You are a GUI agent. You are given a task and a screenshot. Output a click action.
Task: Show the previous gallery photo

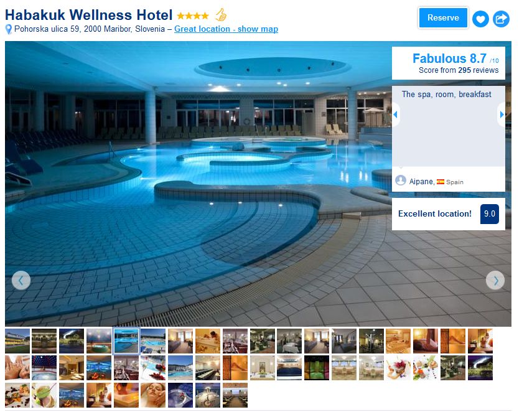pyautogui.click(x=21, y=280)
